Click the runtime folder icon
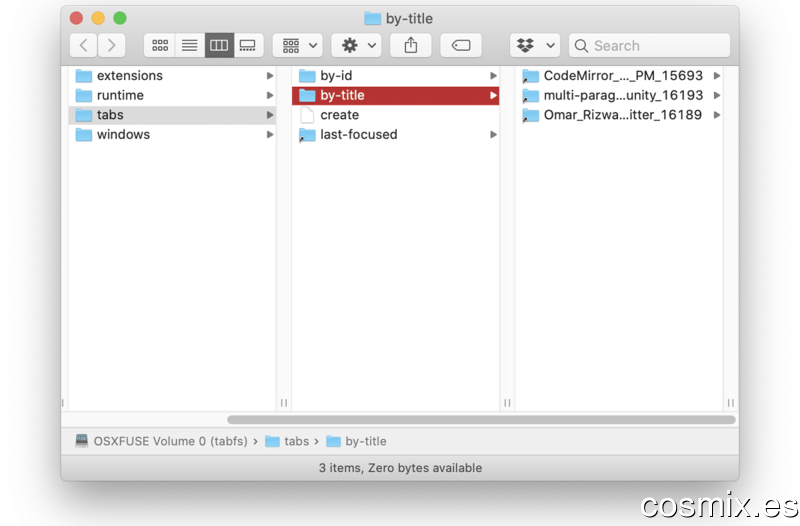Viewport: 800px width, 526px height. coord(84,95)
